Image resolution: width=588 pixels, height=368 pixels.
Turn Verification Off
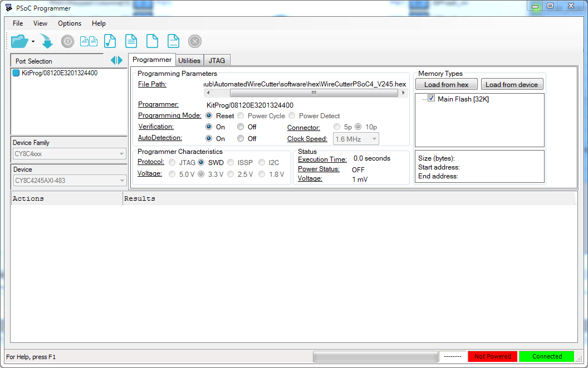(241, 127)
